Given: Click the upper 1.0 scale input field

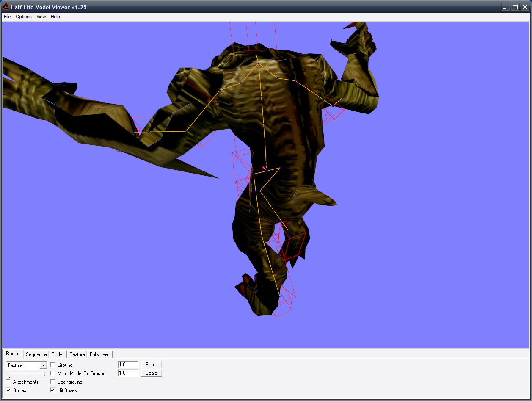Looking at the screenshot, I should (x=128, y=365).
